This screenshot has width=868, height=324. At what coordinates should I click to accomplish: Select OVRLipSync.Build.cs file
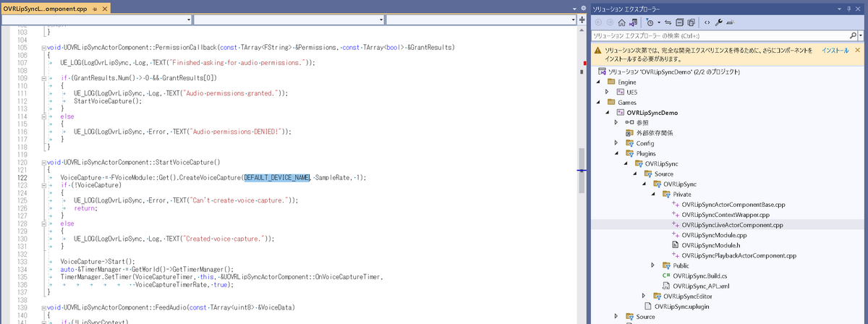coord(699,276)
